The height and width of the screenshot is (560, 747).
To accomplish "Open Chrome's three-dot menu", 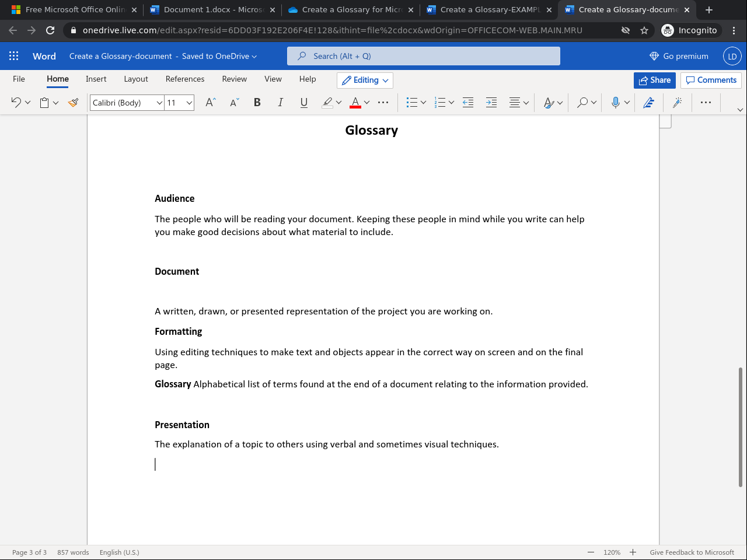I will click(734, 30).
